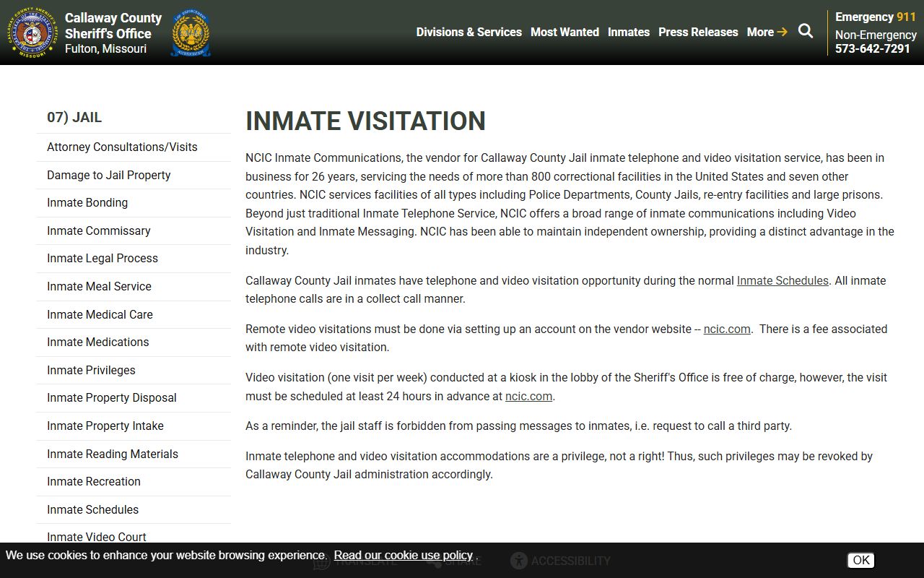924x578 pixels.
Task: Select Damage to Jail Property
Action: pyautogui.click(x=134, y=175)
